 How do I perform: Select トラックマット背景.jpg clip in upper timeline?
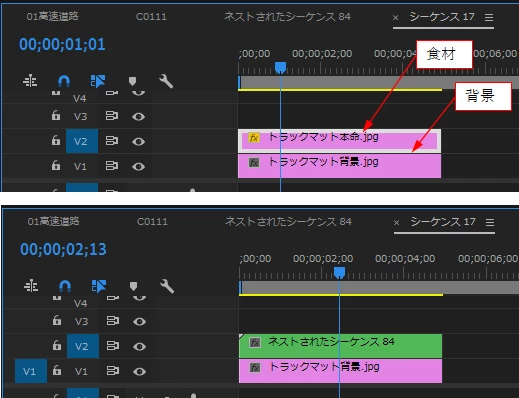(339, 166)
